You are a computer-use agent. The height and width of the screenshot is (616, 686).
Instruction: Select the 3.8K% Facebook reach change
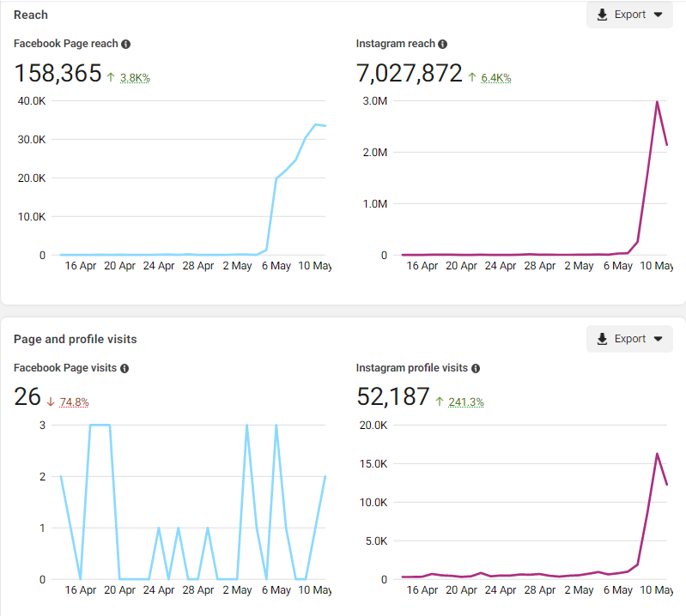pyautogui.click(x=135, y=78)
